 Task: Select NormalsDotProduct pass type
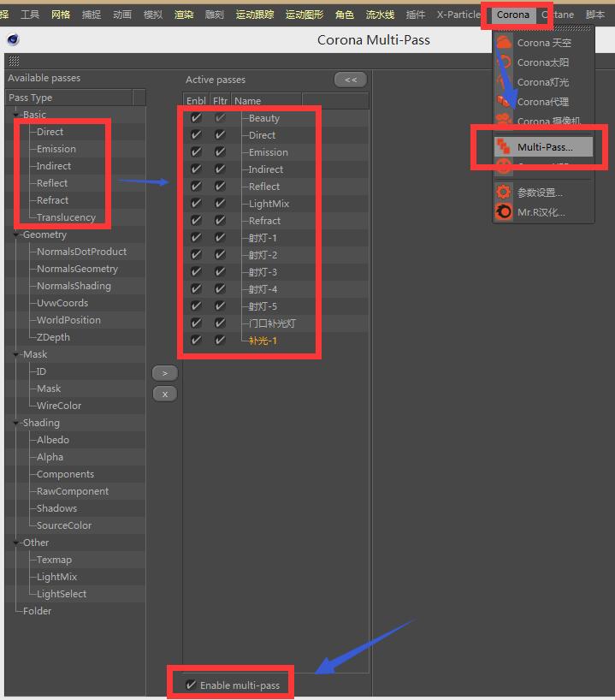point(81,252)
